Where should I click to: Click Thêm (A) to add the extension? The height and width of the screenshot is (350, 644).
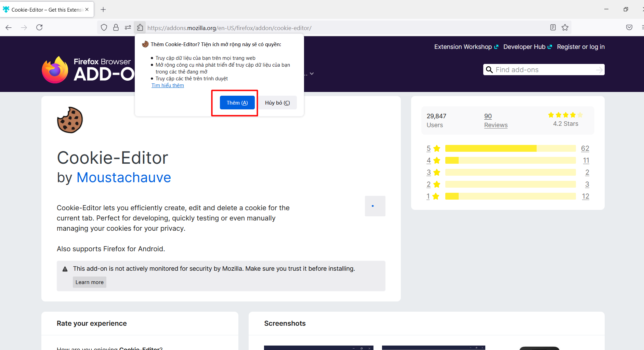(x=237, y=102)
